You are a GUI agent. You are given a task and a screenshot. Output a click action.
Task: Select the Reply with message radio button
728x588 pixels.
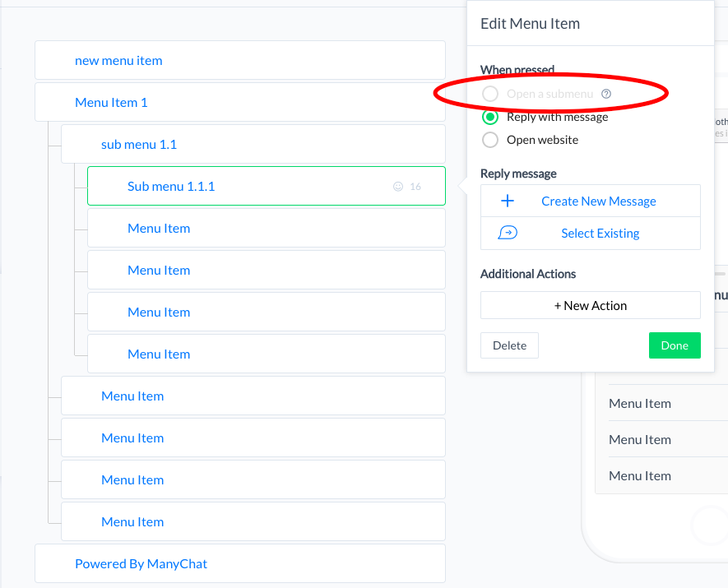pos(490,117)
